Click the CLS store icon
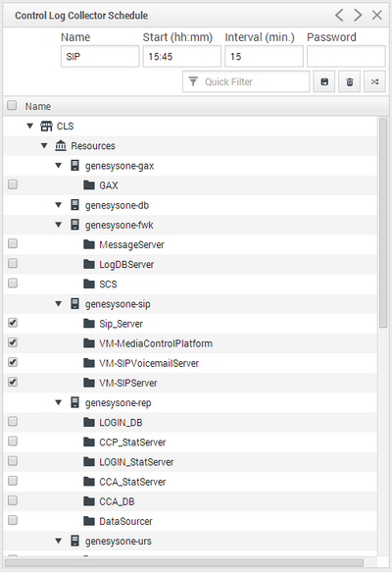Screen dimensions: 392x573 46,127
